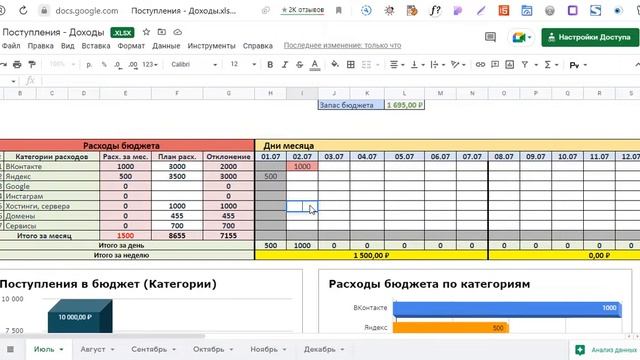
Task: Open the Анализ данных explore button
Action: pos(605,350)
